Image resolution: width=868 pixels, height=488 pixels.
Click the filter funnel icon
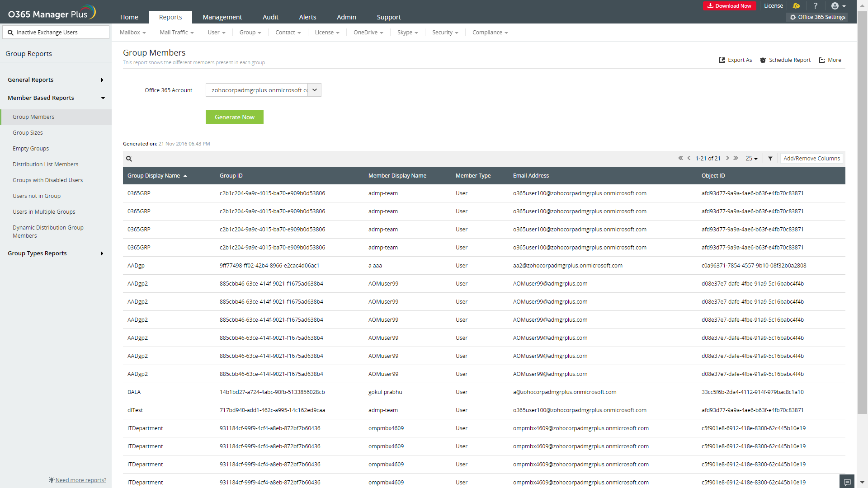click(x=770, y=159)
